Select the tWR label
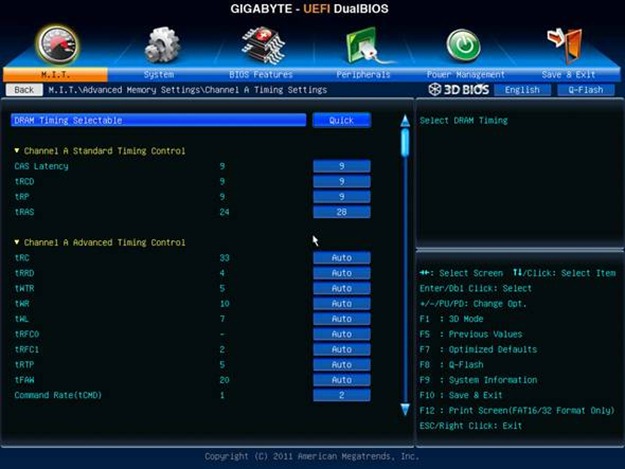The width and height of the screenshot is (625, 469). (x=22, y=304)
